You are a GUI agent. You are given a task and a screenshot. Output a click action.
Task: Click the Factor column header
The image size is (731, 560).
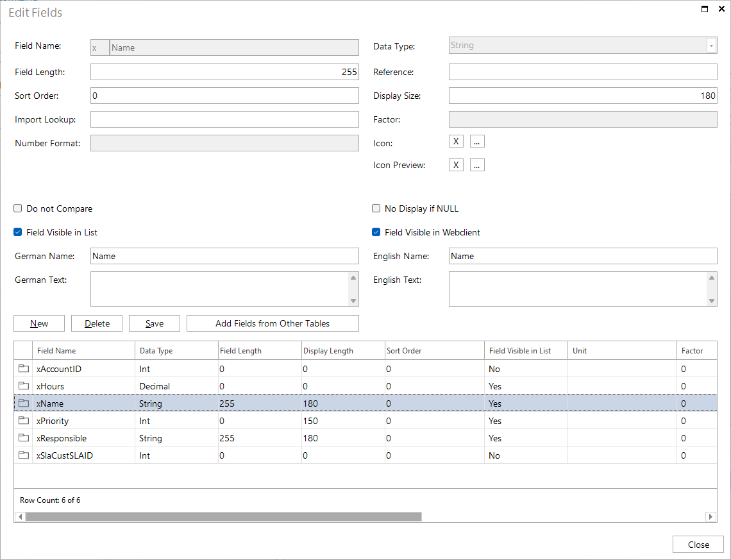click(x=696, y=351)
